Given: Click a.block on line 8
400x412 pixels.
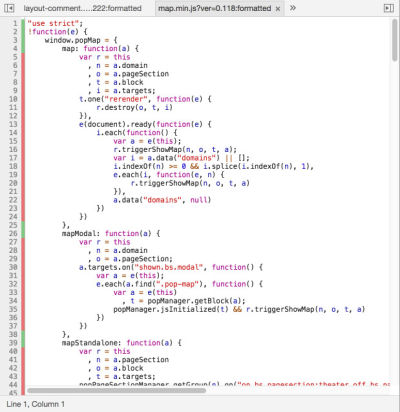Looking at the screenshot, I should coord(128,82).
